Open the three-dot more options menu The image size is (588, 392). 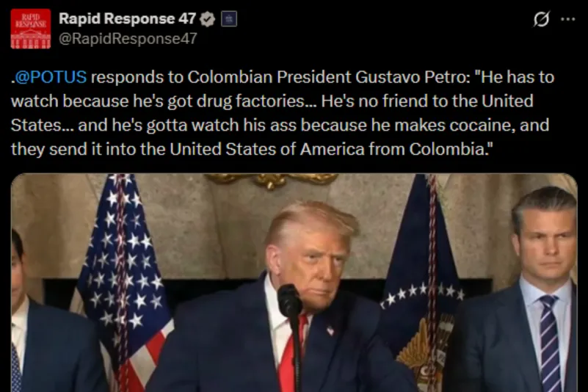(567, 19)
